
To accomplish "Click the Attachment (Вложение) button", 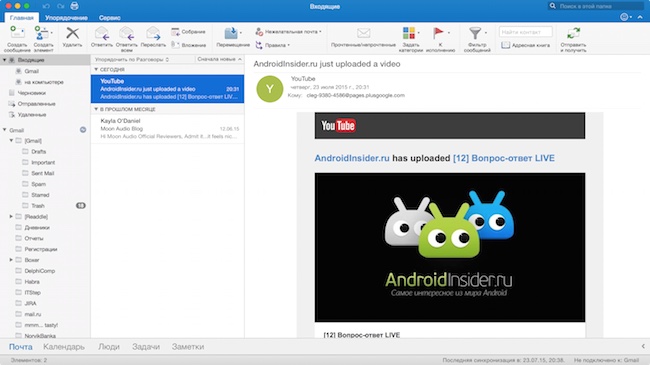I will coord(188,45).
